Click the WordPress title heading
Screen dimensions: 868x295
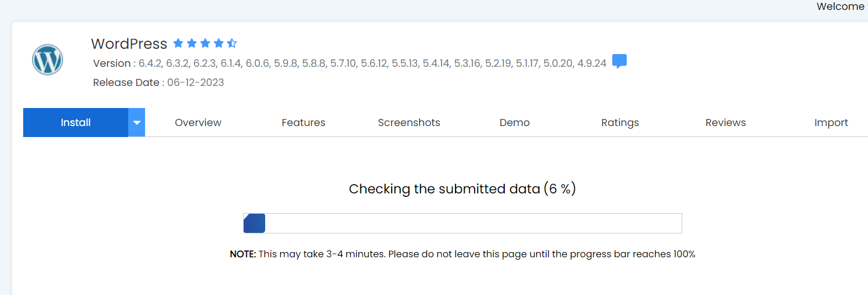click(129, 44)
